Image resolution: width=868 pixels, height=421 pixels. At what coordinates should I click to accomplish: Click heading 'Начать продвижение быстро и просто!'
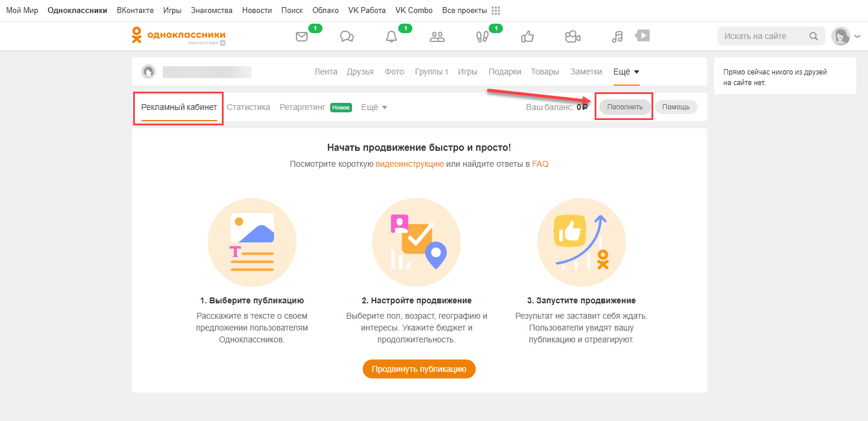(x=419, y=147)
